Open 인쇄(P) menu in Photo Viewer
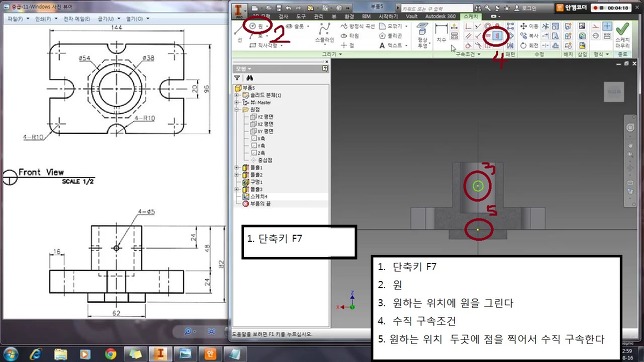Image resolution: width=644 pixels, height=362 pixels. (x=46, y=19)
